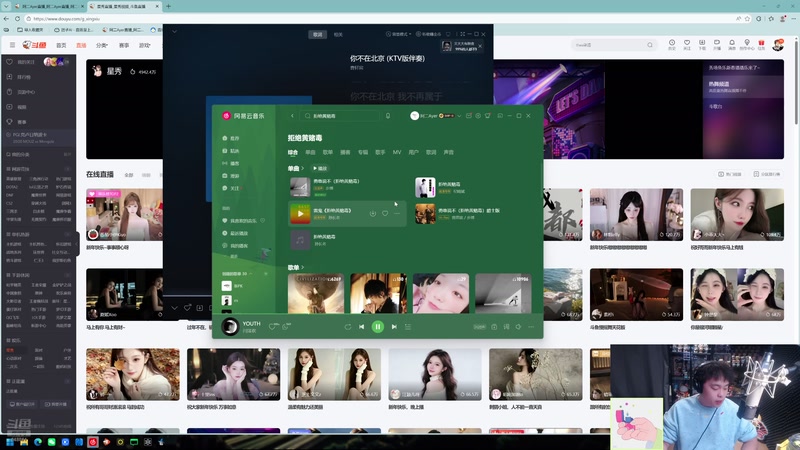
Task: Select the MV search result tab
Action: [397, 152]
